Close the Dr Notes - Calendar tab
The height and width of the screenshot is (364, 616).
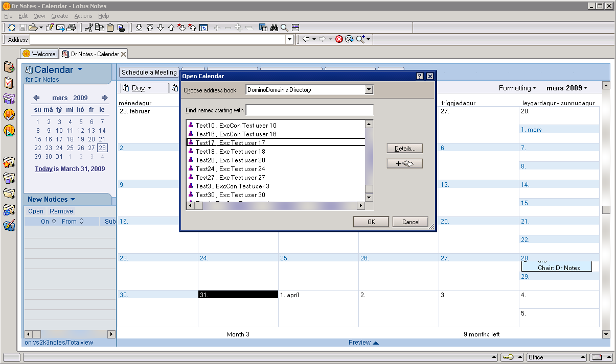[x=124, y=54]
